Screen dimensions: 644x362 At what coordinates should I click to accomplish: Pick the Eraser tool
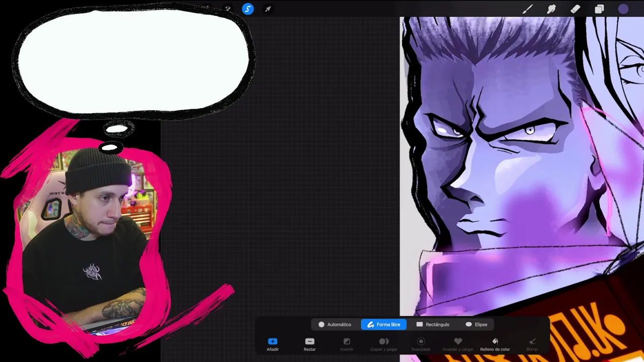575,9
